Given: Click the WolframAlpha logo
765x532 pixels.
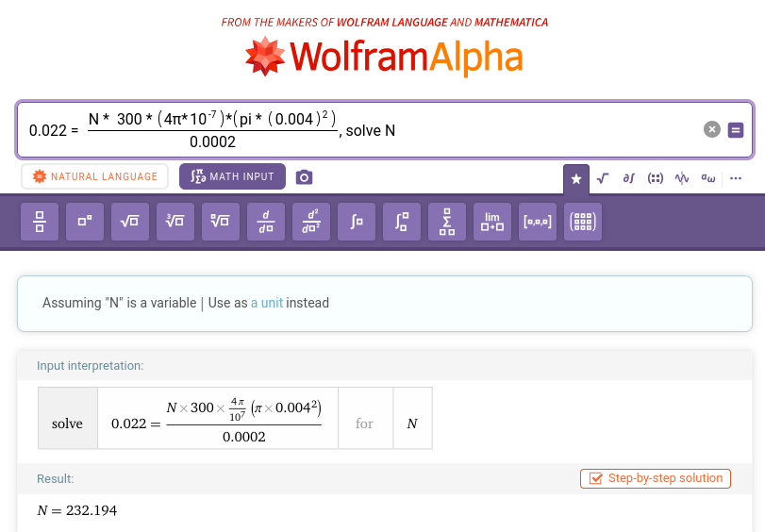Looking at the screenshot, I should 384,57.
